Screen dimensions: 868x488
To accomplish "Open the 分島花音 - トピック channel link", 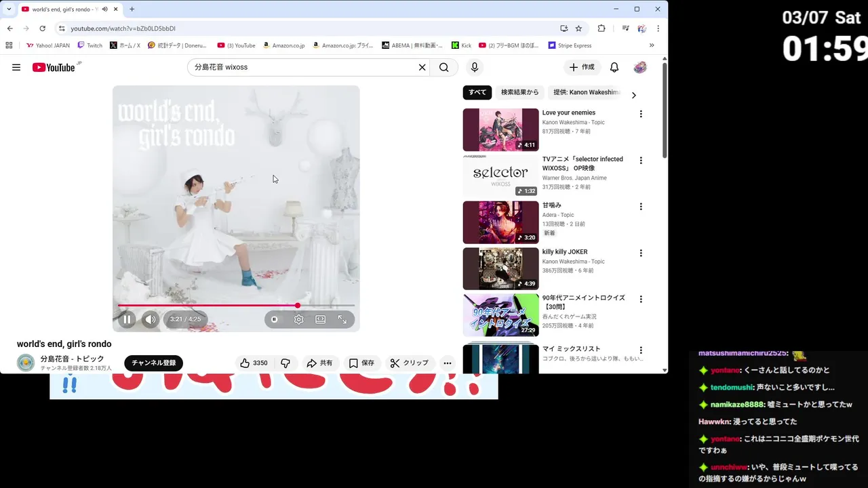I will tap(72, 359).
